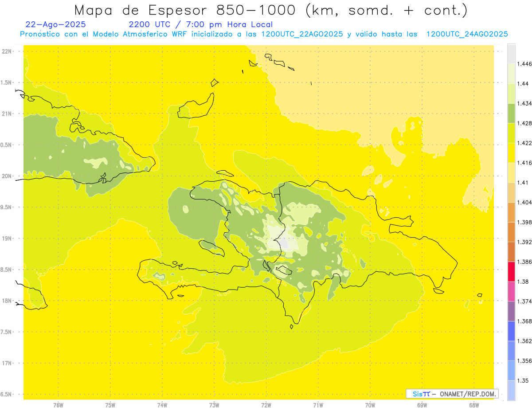Click the '75W' longitude label

pyautogui.click(x=110, y=405)
